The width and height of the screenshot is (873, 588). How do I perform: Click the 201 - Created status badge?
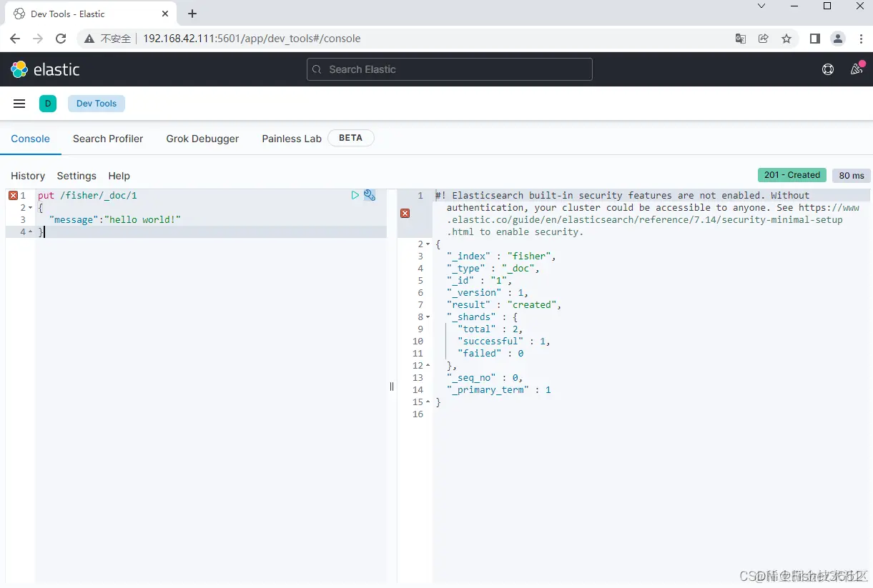pos(791,175)
